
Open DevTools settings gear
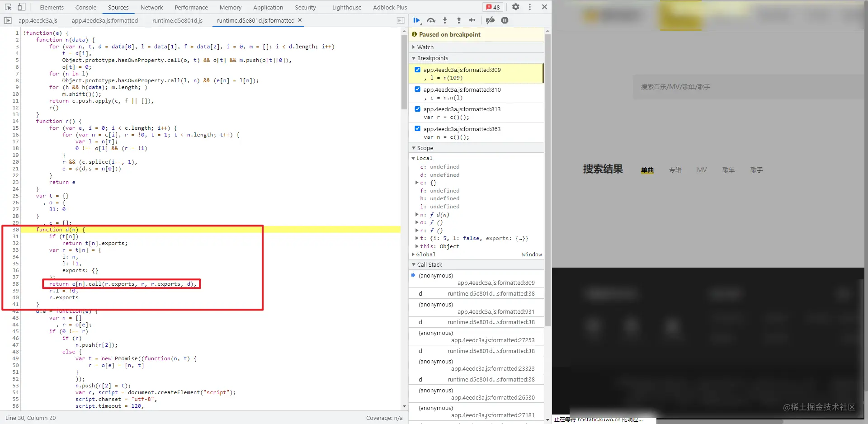tap(515, 7)
